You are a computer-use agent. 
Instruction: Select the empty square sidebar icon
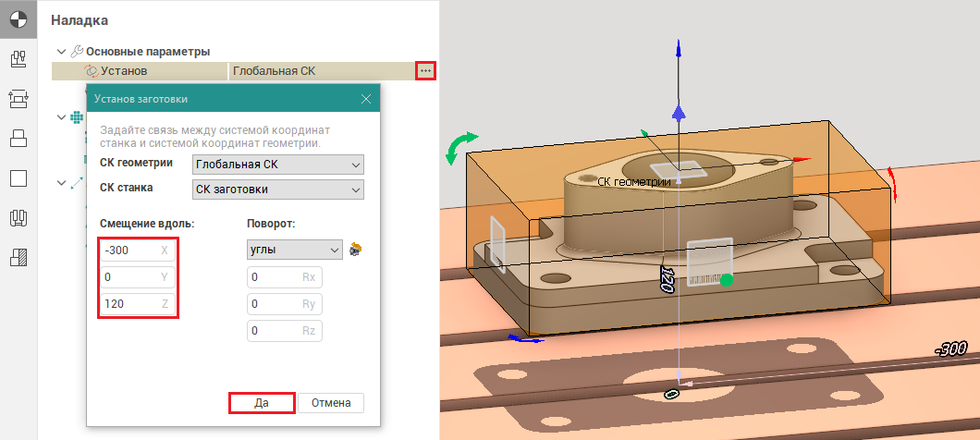pos(18,178)
